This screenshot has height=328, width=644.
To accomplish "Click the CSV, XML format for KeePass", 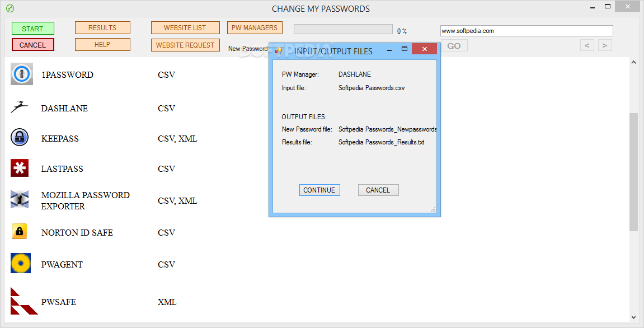I will tap(177, 138).
